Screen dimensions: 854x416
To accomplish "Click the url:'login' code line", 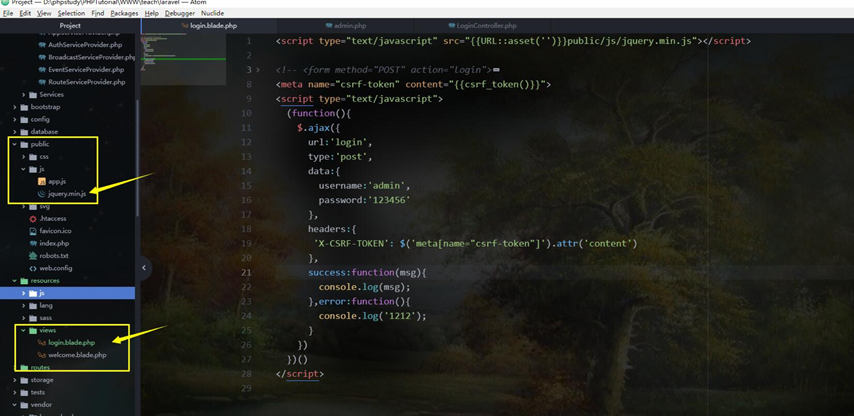I will point(339,142).
